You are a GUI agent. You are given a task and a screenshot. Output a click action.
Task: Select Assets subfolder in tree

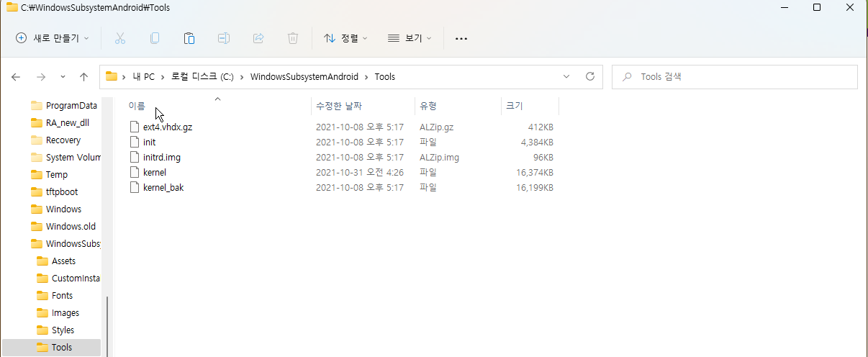pos(56,261)
